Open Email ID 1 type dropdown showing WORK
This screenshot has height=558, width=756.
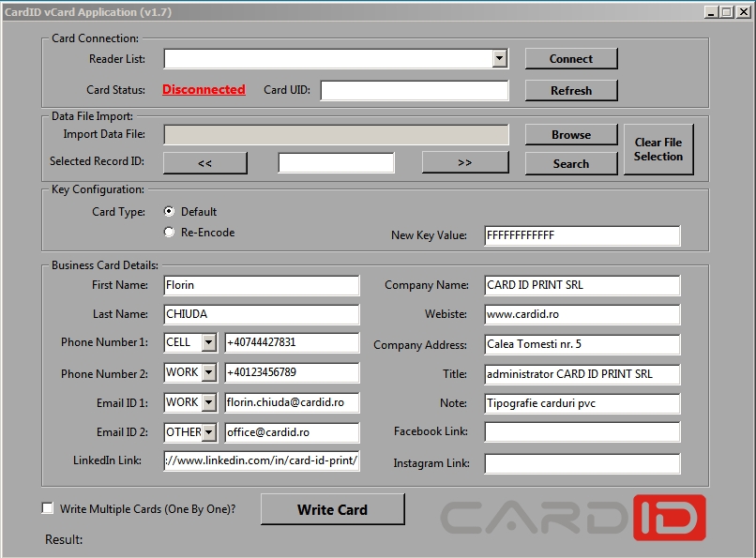coord(210,402)
